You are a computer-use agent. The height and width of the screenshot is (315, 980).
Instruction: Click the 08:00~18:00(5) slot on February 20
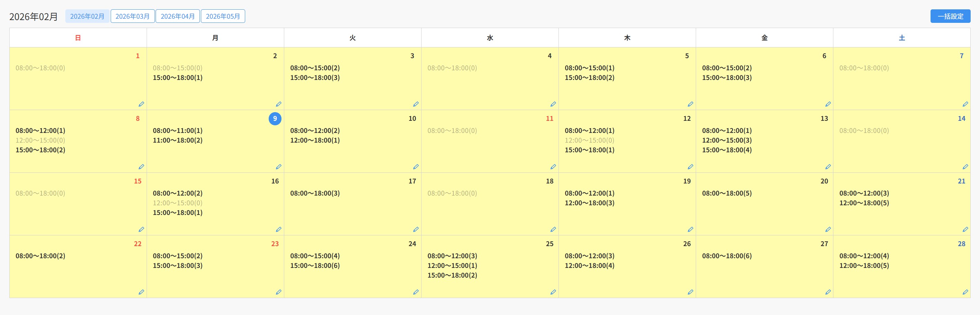tap(727, 193)
